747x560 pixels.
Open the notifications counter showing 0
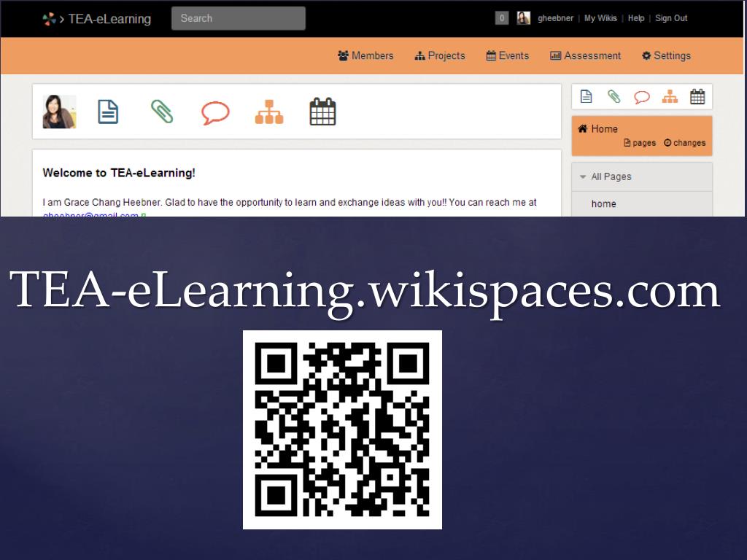click(502, 18)
